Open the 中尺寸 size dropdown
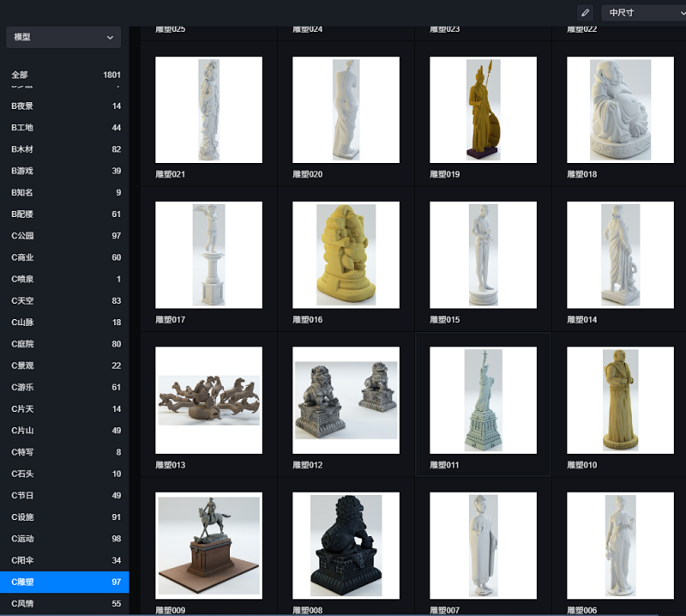 (644, 13)
